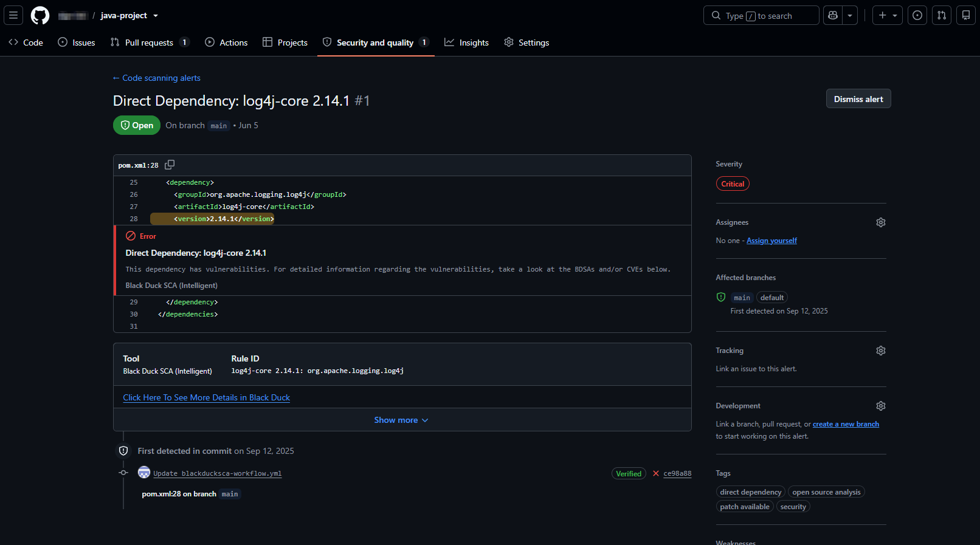Open the hamburger navigation menu

point(13,15)
